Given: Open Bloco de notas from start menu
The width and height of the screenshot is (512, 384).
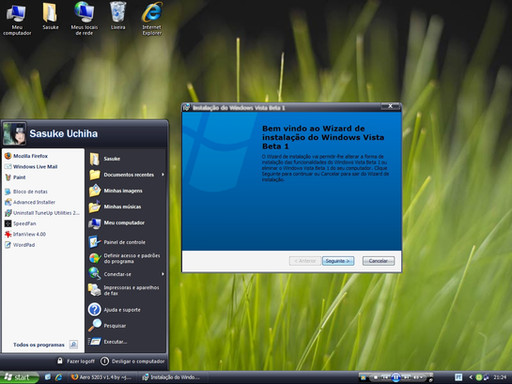Looking at the screenshot, I should click(26, 192).
